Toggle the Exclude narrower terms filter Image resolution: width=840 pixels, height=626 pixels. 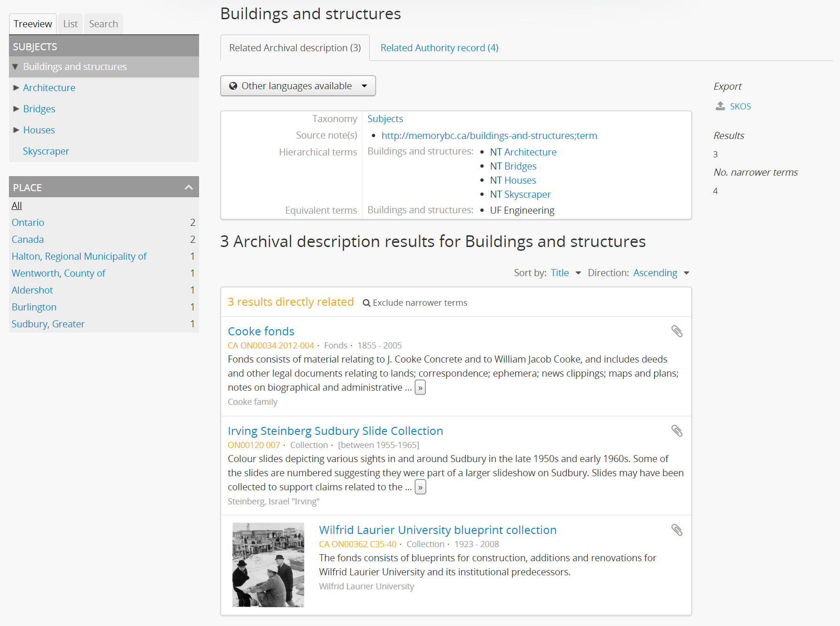pyautogui.click(x=419, y=302)
